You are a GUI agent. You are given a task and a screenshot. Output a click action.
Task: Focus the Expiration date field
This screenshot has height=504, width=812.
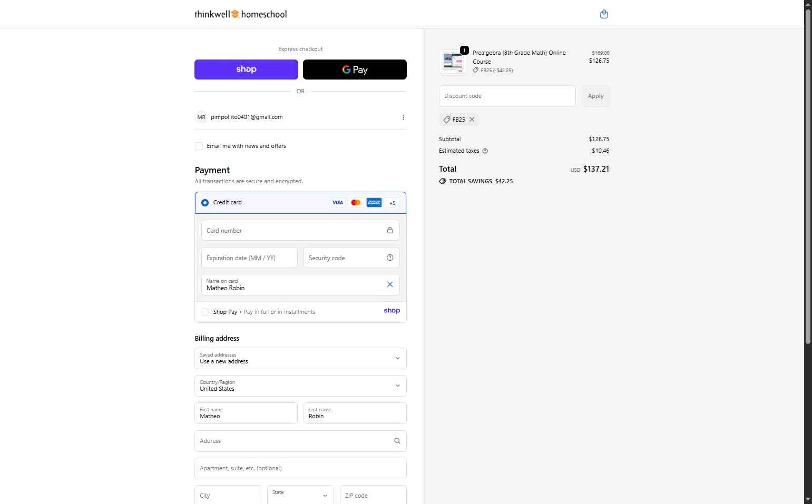tap(249, 258)
